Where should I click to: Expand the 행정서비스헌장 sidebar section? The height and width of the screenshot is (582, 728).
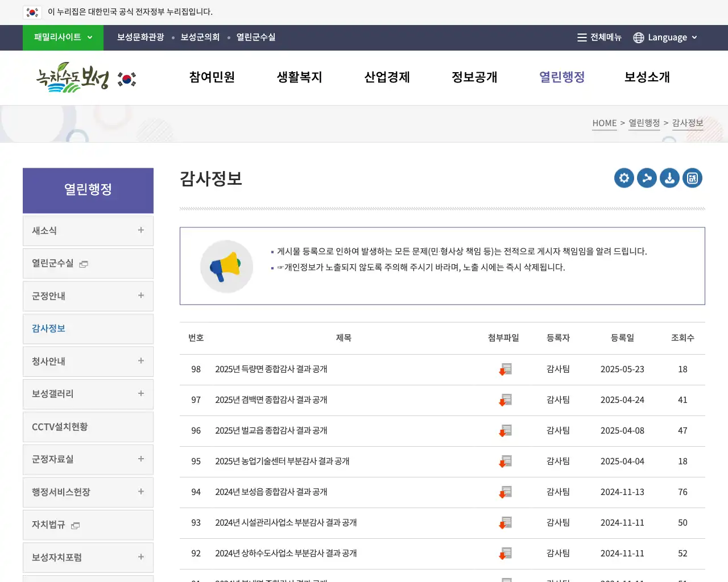[141, 492]
